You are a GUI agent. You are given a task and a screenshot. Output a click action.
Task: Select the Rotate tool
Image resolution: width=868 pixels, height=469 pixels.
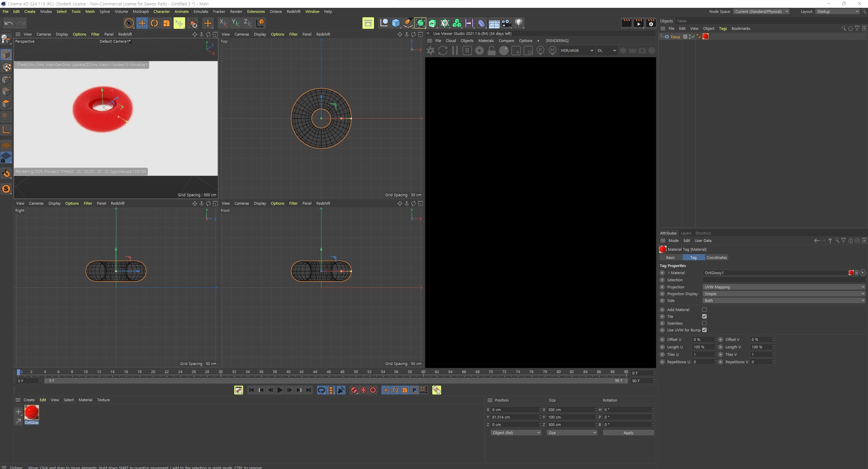point(154,23)
